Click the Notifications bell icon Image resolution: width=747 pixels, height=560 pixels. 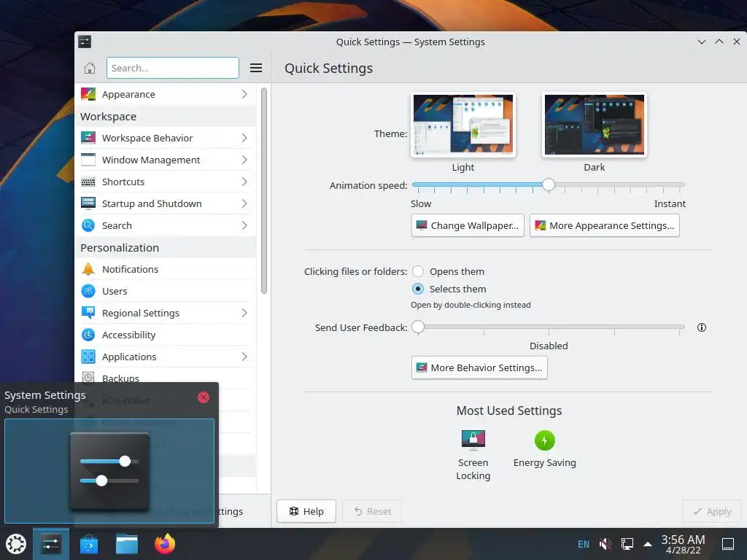tap(88, 269)
